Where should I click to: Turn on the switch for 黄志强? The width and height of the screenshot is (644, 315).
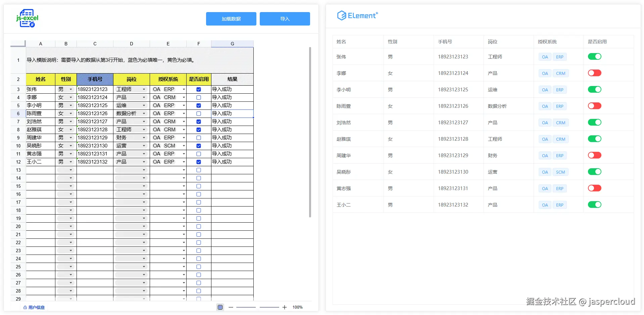[594, 188]
